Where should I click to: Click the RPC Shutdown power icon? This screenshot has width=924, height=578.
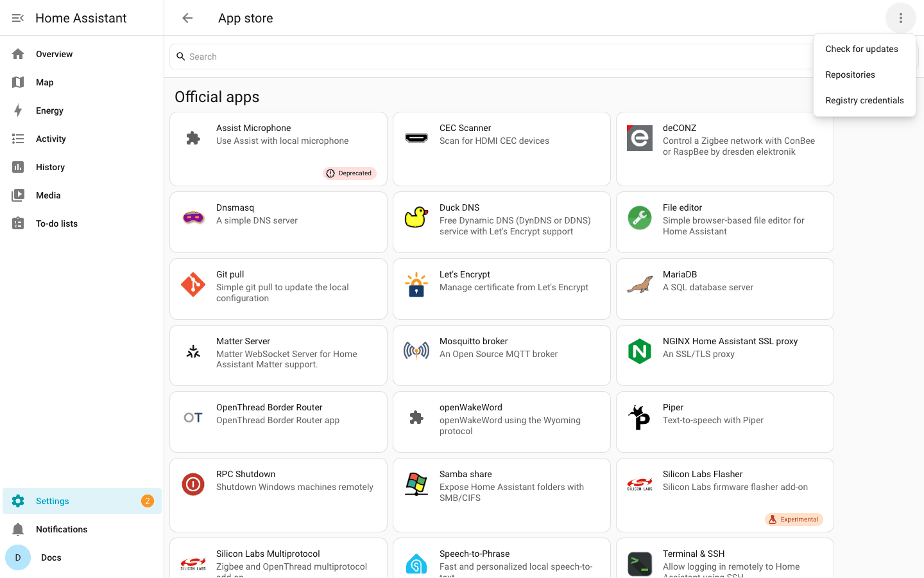(x=193, y=484)
